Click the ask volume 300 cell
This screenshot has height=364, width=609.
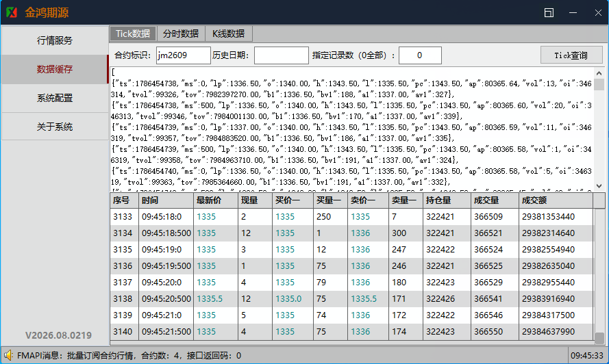click(x=406, y=233)
